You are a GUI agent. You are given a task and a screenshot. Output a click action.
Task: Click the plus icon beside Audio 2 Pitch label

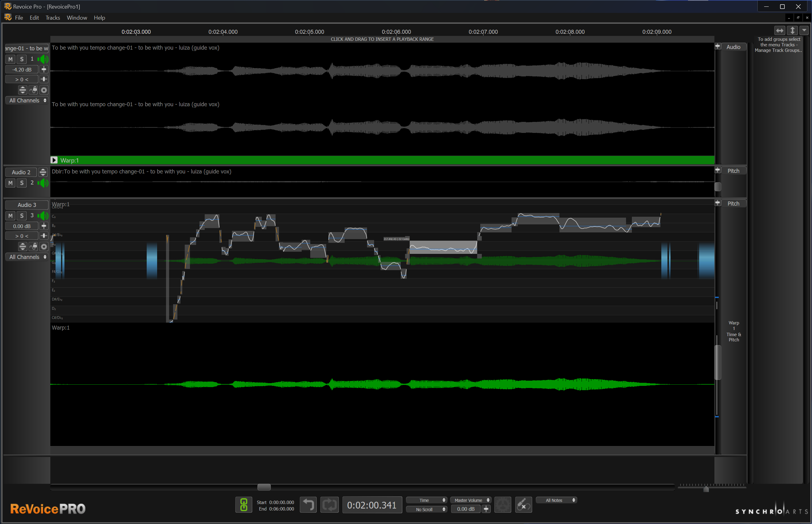pos(717,170)
